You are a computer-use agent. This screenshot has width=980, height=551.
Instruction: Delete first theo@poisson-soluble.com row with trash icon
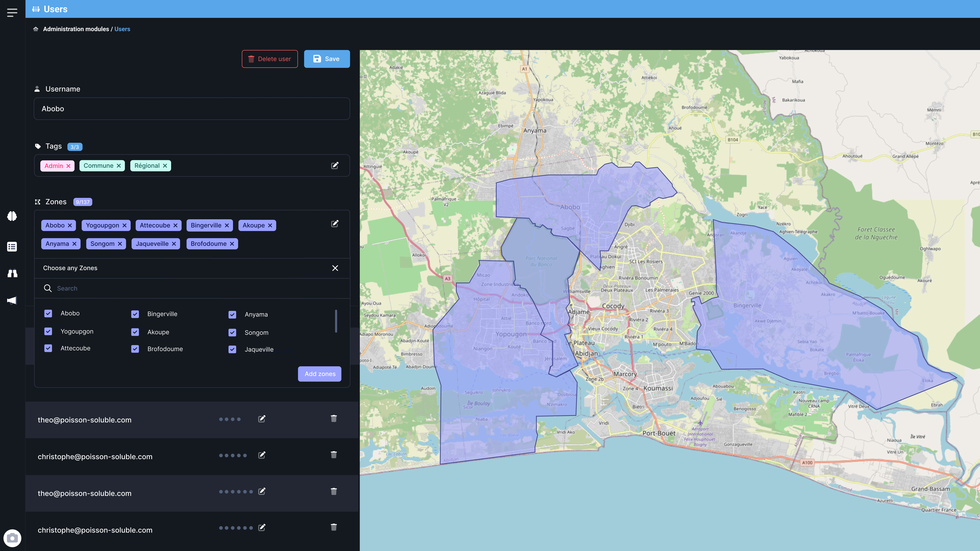point(334,419)
